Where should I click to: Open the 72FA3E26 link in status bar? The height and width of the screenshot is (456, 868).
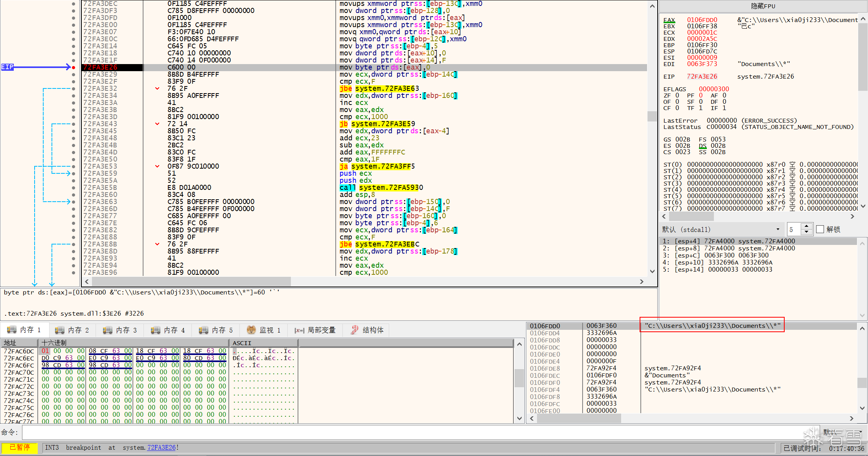[161, 447]
